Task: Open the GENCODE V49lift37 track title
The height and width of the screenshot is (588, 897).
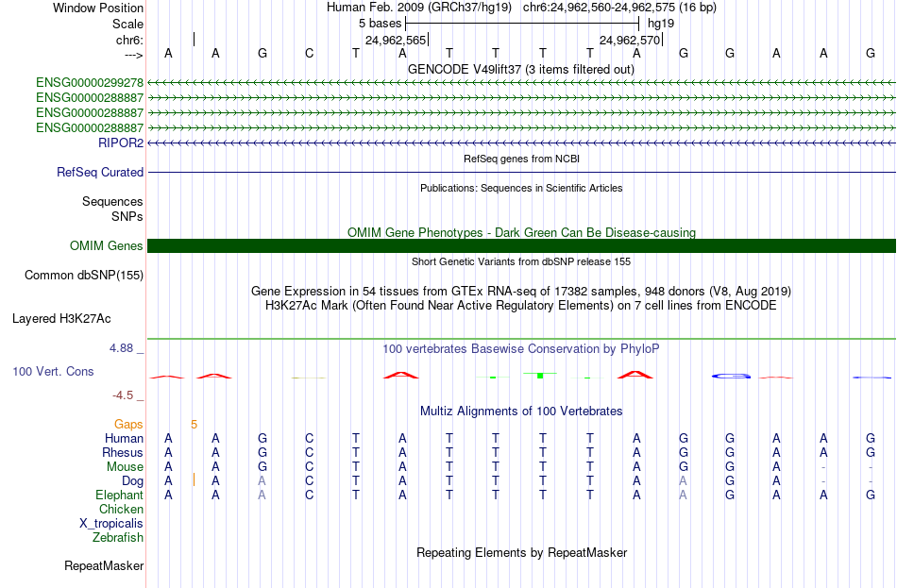Action: [x=521, y=69]
